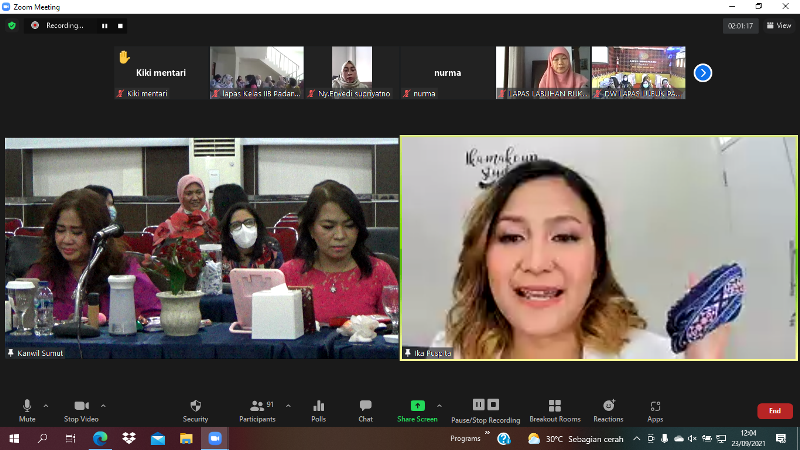800x450 pixels.
Task: Show next participants with the blue arrow
Action: (x=703, y=72)
